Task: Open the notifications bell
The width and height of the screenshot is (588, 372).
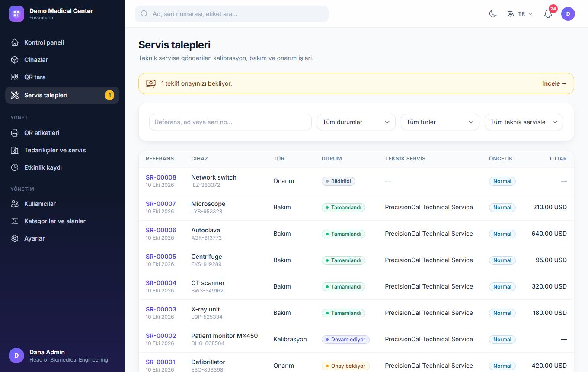Action: (x=548, y=14)
